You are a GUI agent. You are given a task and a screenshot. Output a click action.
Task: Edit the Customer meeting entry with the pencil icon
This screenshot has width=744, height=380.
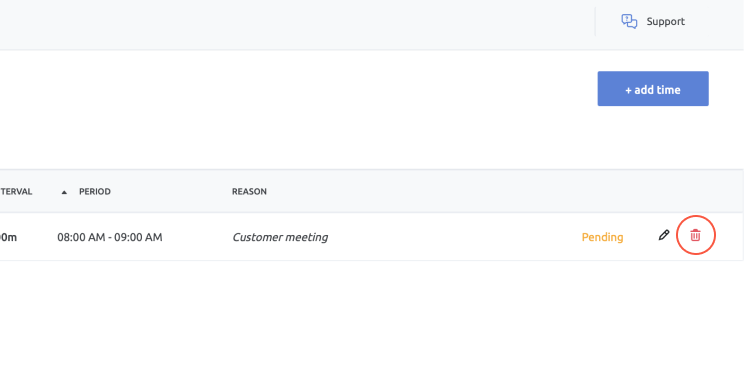[664, 235]
